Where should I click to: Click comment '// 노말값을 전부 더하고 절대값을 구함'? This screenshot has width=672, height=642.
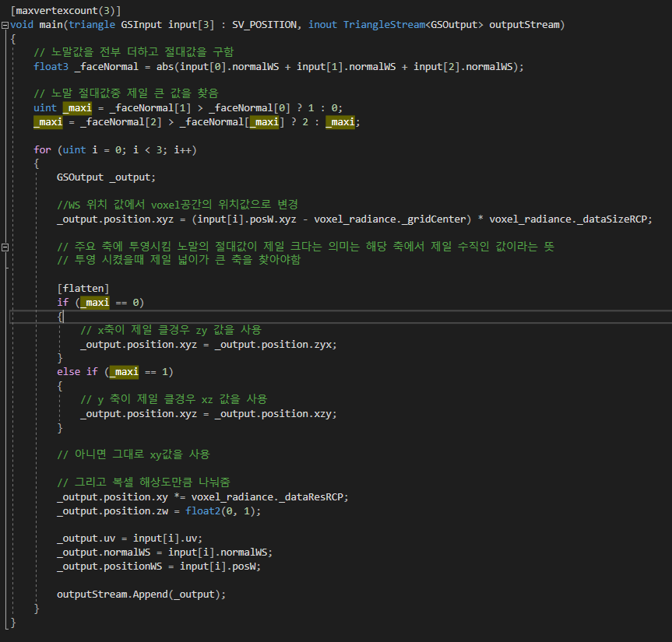(134, 52)
